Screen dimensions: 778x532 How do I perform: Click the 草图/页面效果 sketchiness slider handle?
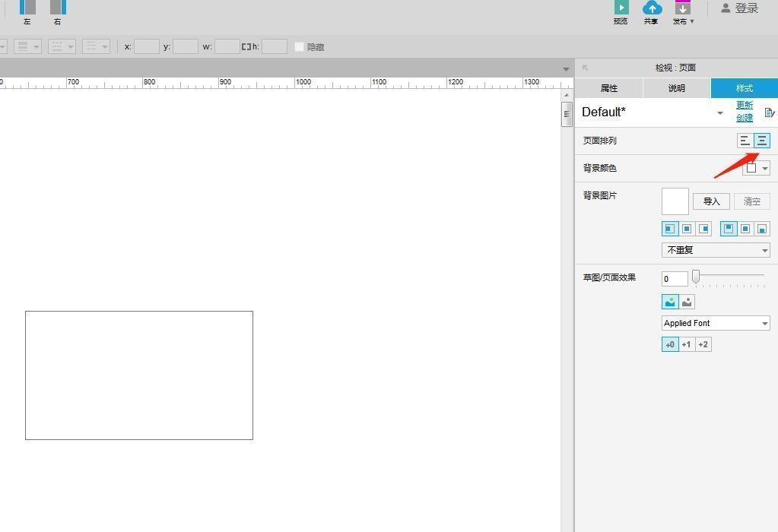coord(696,277)
